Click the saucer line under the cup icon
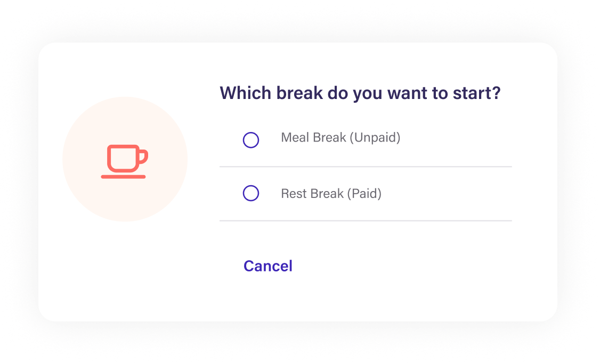The height and width of the screenshot is (364, 600). 123,177
